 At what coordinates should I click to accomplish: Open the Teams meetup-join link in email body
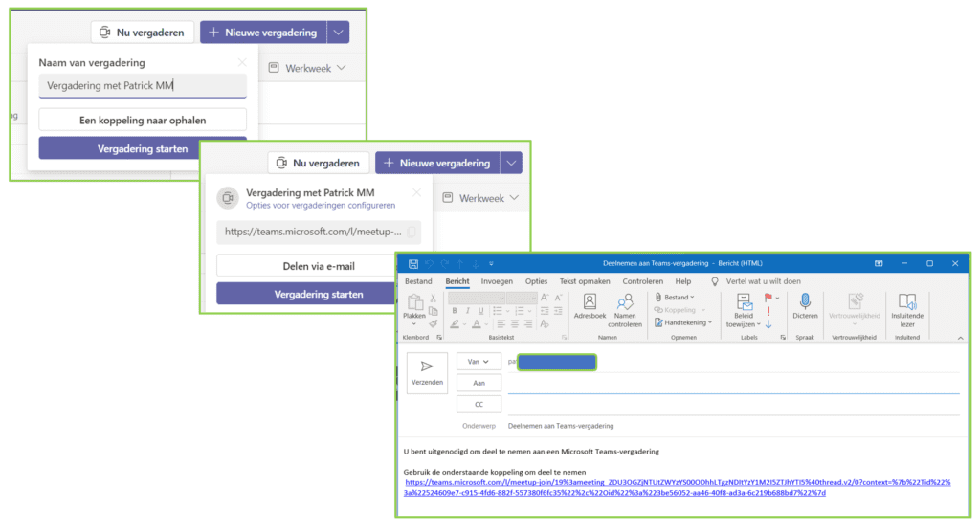tap(677, 488)
